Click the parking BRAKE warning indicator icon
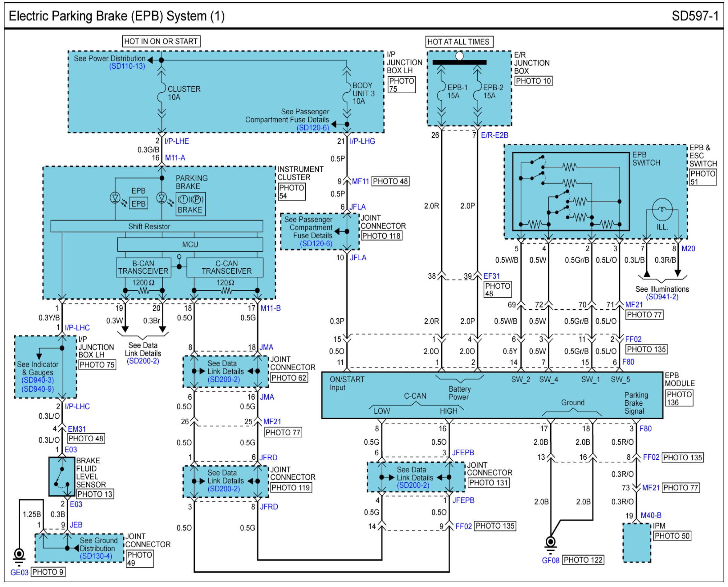This screenshot has width=728, height=587. (x=190, y=204)
